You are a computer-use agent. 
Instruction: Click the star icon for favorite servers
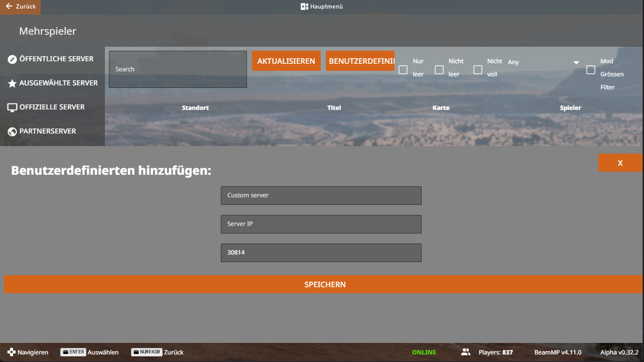click(12, 83)
